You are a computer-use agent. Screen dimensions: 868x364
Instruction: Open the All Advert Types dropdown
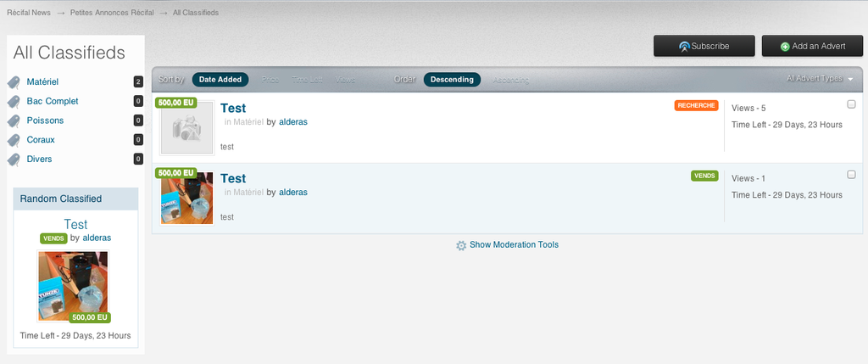tap(819, 78)
